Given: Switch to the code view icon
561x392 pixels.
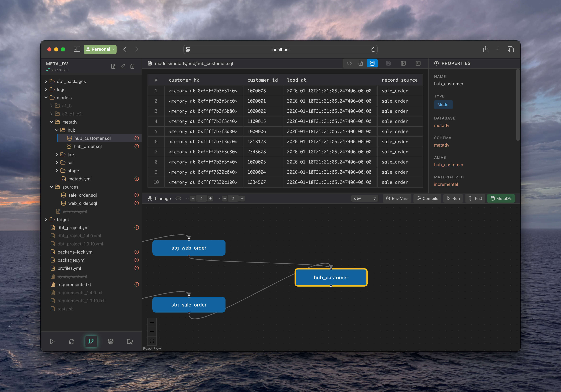Looking at the screenshot, I should click(349, 63).
